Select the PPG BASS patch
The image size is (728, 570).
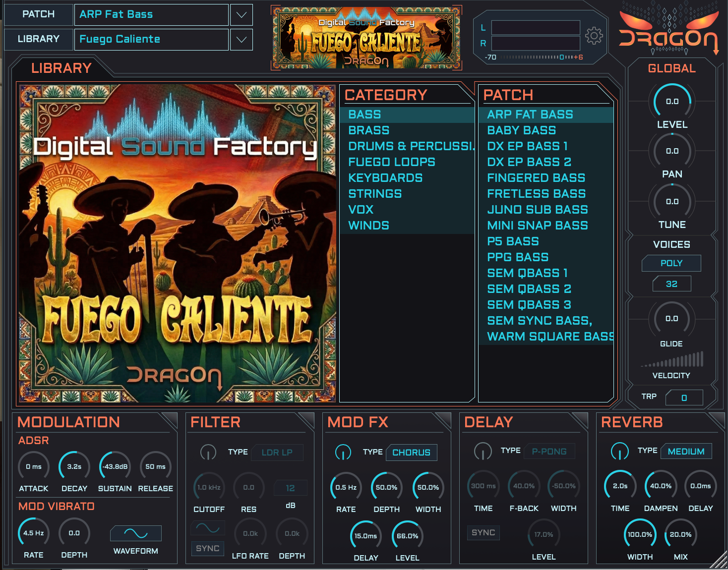tap(546, 257)
